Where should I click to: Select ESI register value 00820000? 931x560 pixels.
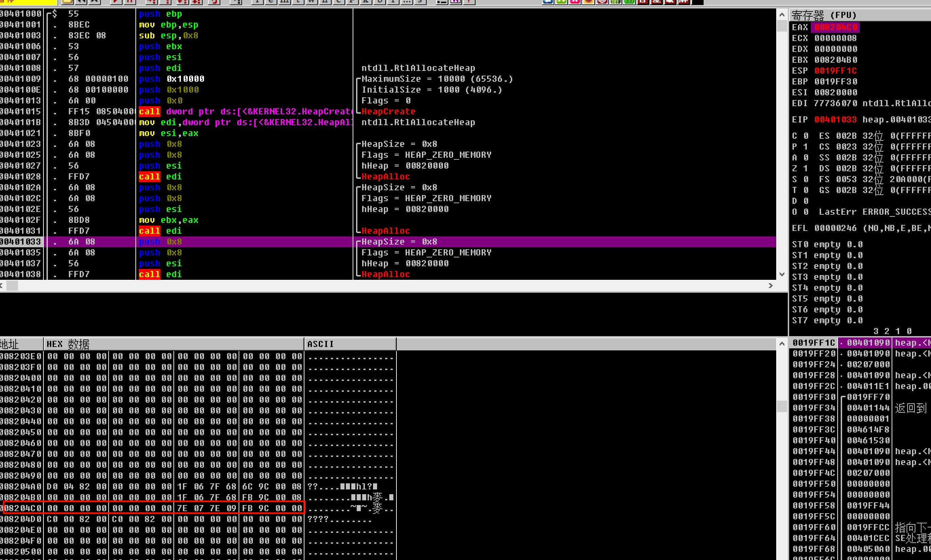[836, 93]
